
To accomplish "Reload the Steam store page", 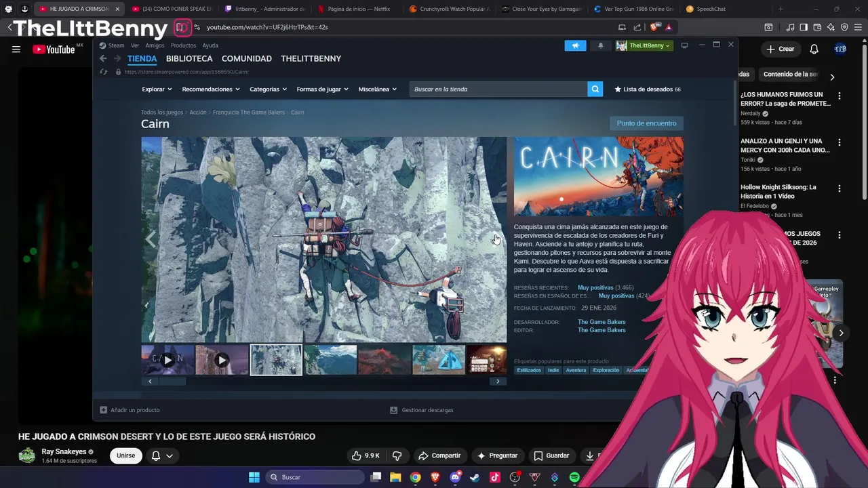I will (x=103, y=72).
